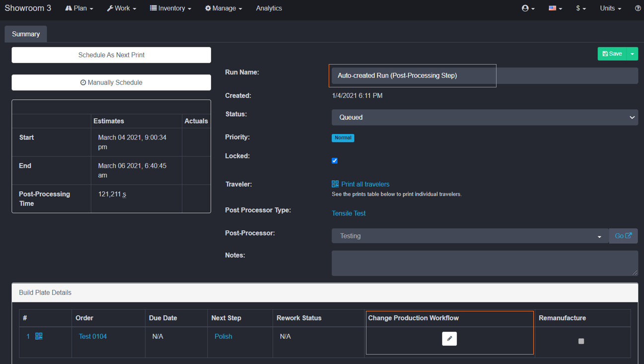Expand the Status dropdown showing Queued
The height and width of the screenshot is (364, 644).
pyautogui.click(x=484, y=118)
